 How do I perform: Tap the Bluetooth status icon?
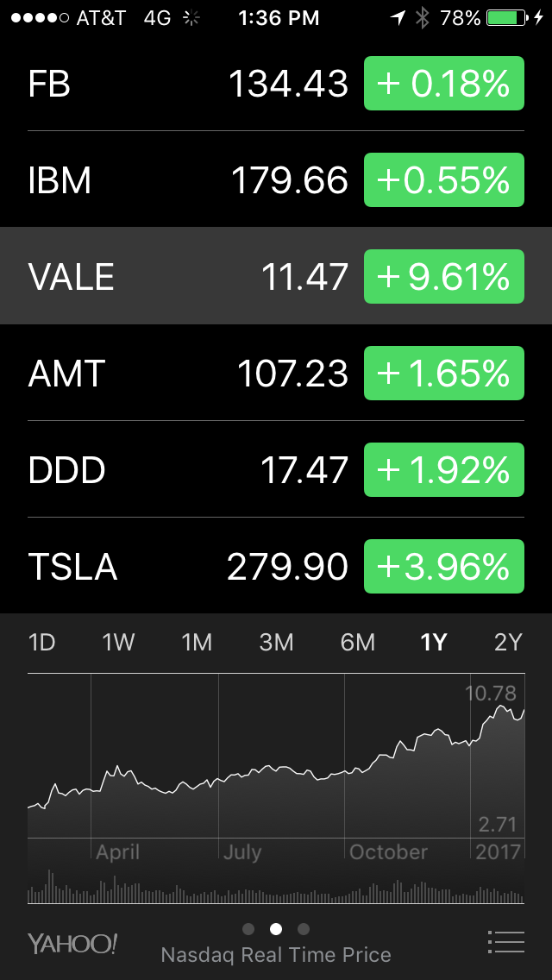pyautogui.click(x=422, y=17)
